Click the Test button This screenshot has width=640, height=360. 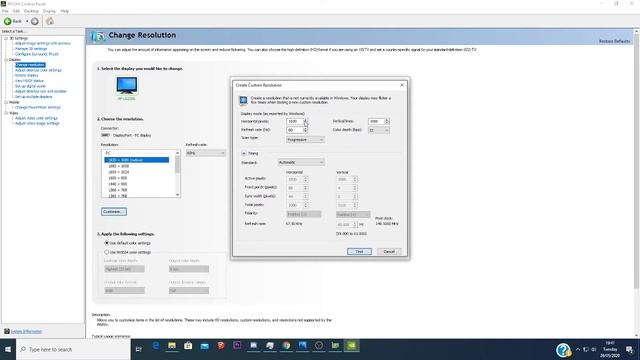point(359,251)
